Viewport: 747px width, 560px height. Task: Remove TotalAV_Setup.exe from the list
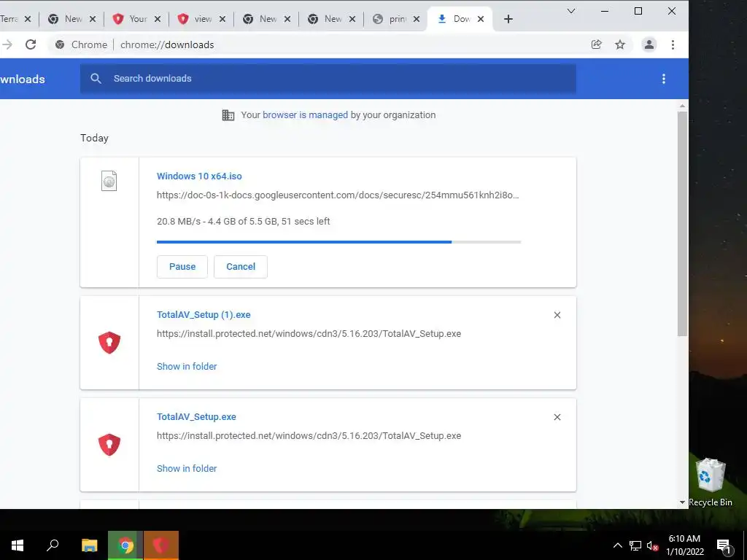[x=557, y=417]
